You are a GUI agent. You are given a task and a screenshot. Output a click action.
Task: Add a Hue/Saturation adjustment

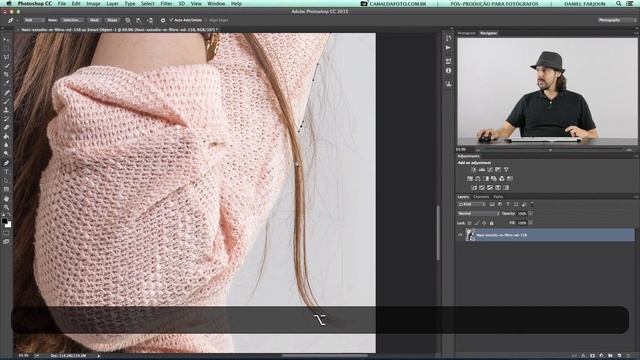tap(470, 178)
